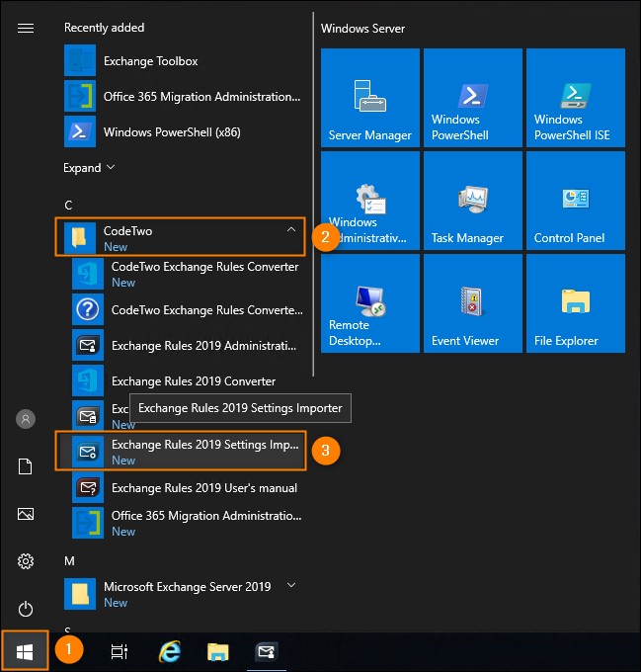Click the Power button in Start sidebar
Viewport: 641px width, 672px height.
tap(26, 609)
